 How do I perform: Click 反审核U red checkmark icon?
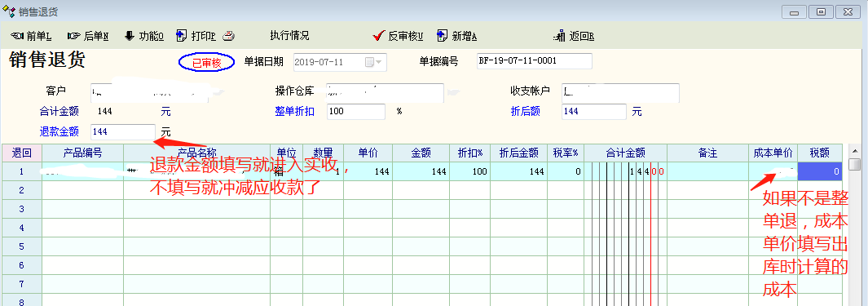coord(379,36)
